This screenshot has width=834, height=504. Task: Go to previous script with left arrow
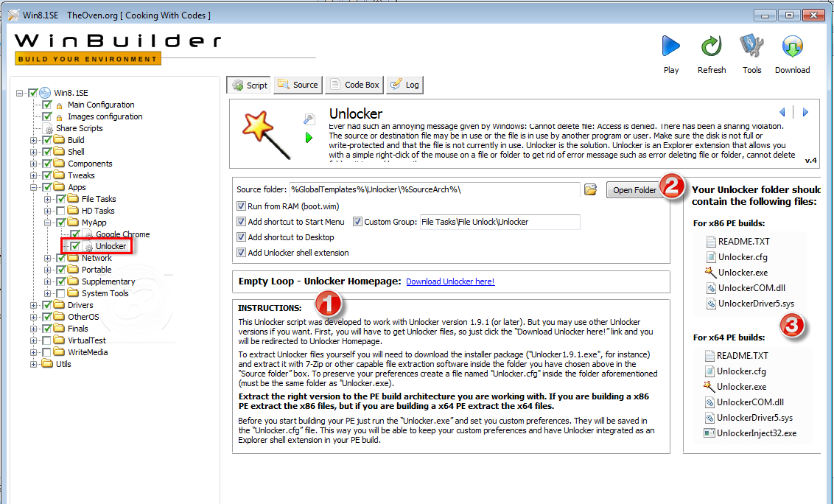[782, 112]
